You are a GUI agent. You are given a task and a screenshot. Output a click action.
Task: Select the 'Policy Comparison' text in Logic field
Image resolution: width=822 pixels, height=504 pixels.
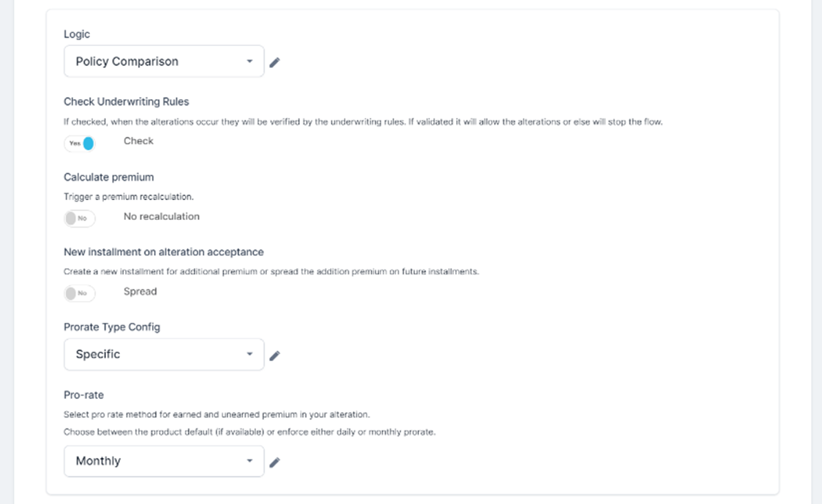pos(127,61)
